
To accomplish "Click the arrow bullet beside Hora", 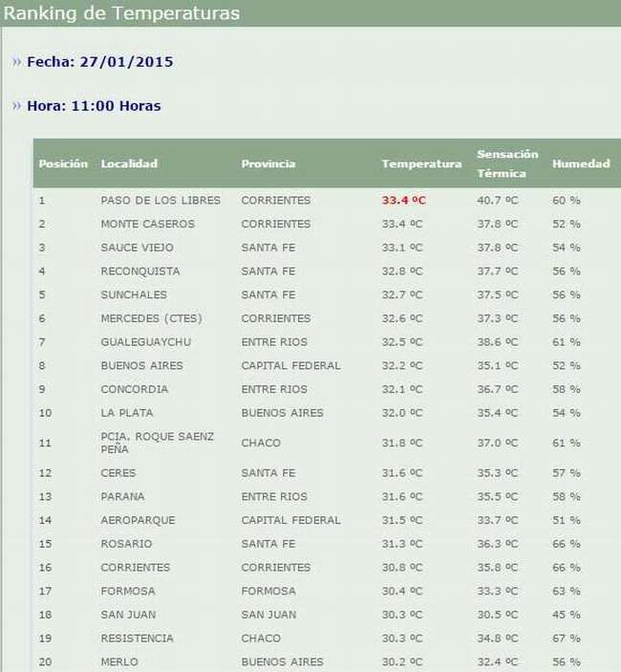I will point(16,106).
